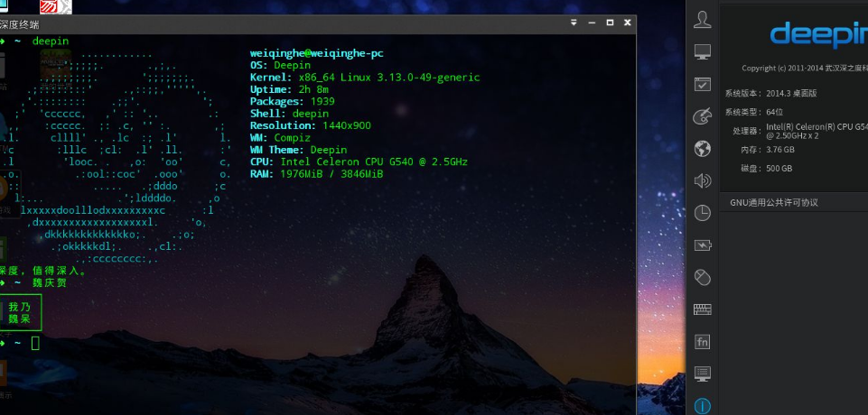Close the Deepin Terminal window
This screenshot has width=868, height=415.
click(627, 23)
